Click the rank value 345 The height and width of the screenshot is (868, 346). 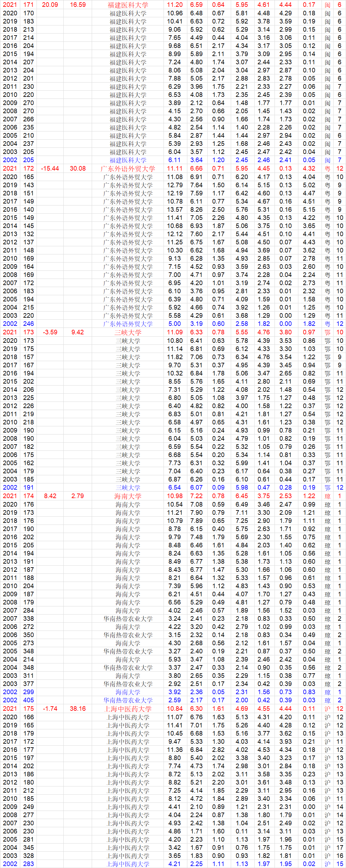coord(29,847)
